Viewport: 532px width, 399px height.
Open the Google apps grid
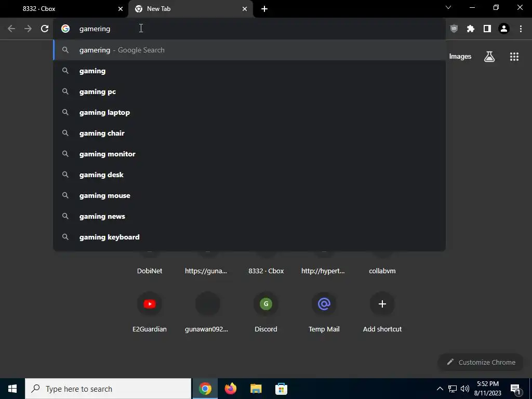tap(514, 57)
